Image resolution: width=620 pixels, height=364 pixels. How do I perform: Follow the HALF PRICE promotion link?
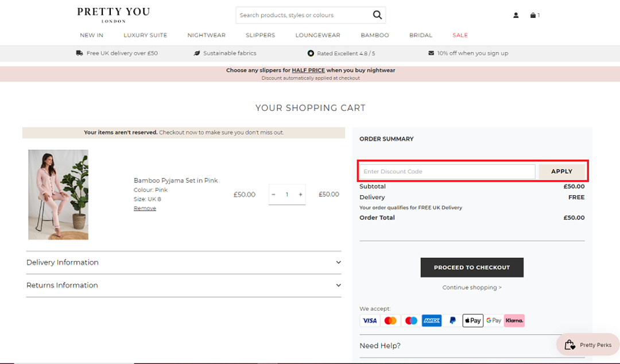click(x=308, y=70)
